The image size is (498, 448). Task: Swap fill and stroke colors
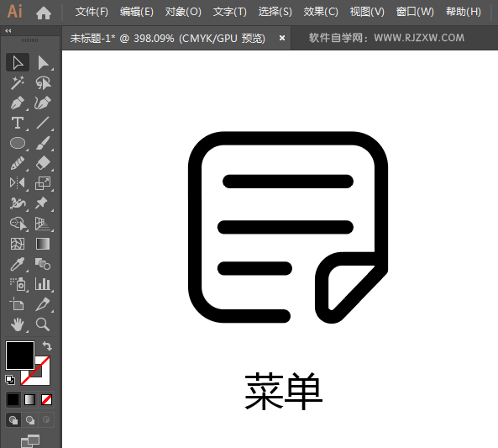pos(47,345)
